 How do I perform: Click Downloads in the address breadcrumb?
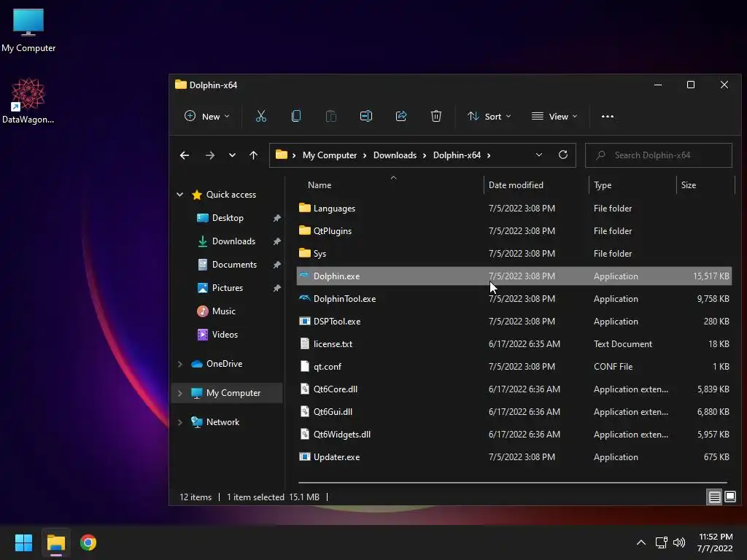pyautogui.click(x=395, y=155)
